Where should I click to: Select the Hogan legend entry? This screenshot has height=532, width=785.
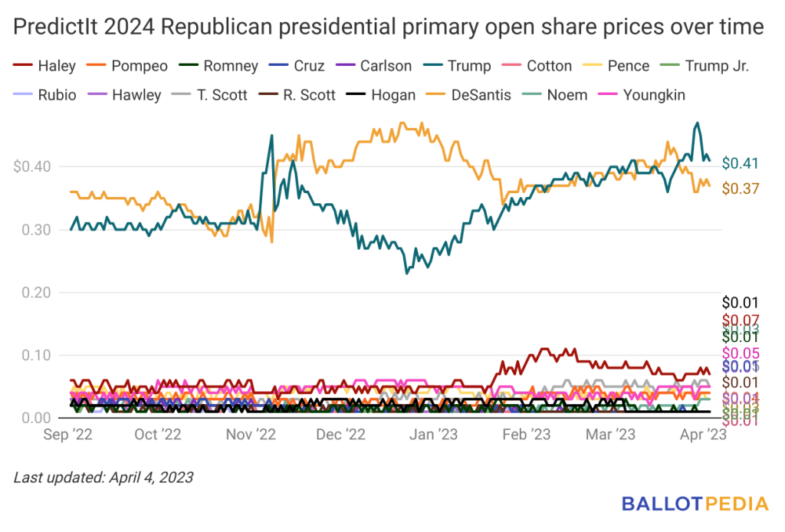(381, 95)
